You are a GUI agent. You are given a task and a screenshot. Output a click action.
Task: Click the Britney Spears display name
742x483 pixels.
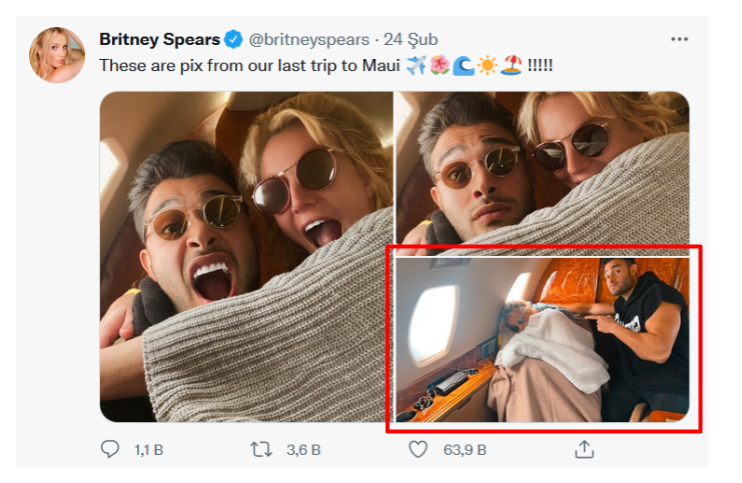[x=159, y=39]
